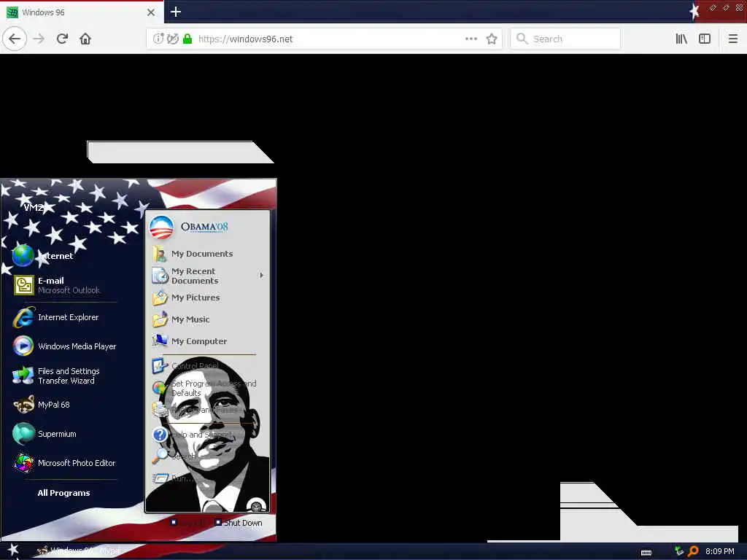Open the Run dialog icon

pyautogui.click(x=160, y=478)
